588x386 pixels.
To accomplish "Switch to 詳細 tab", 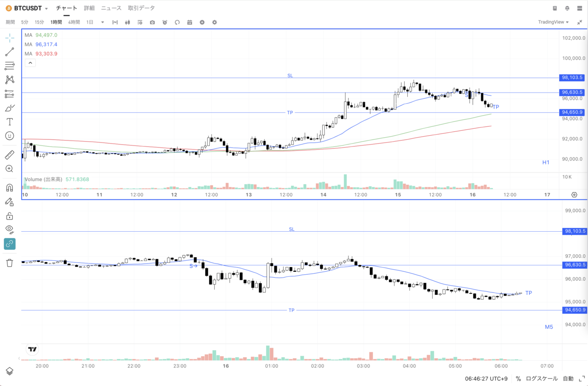I will tap(89, 8).
